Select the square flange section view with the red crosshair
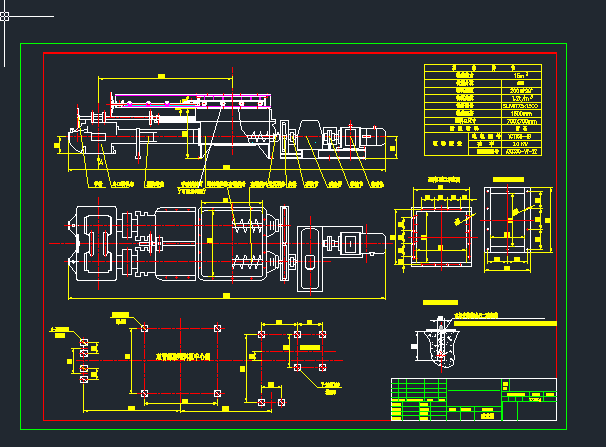This screenshot has height=447, width=606. pyautogui.click(x=441, y=236)
